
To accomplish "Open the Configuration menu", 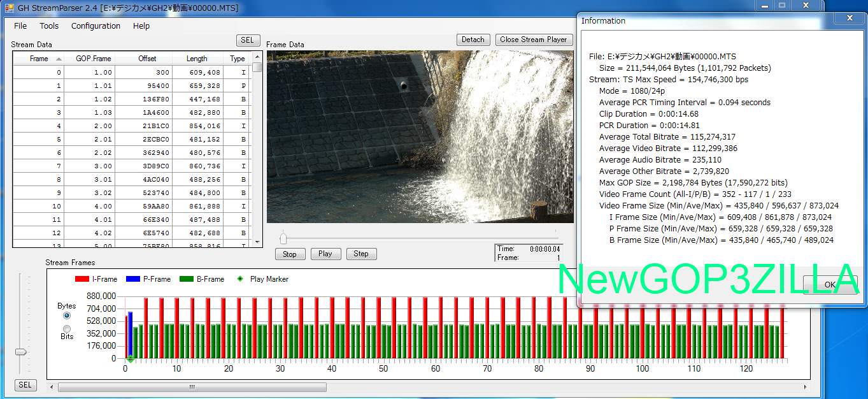I will point(96,26).
